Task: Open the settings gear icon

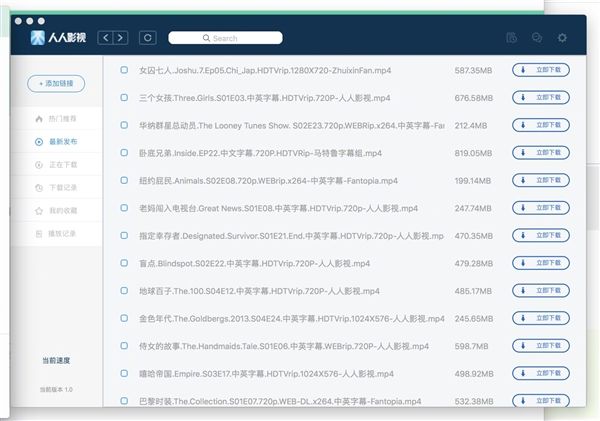Action: (562, 38)
